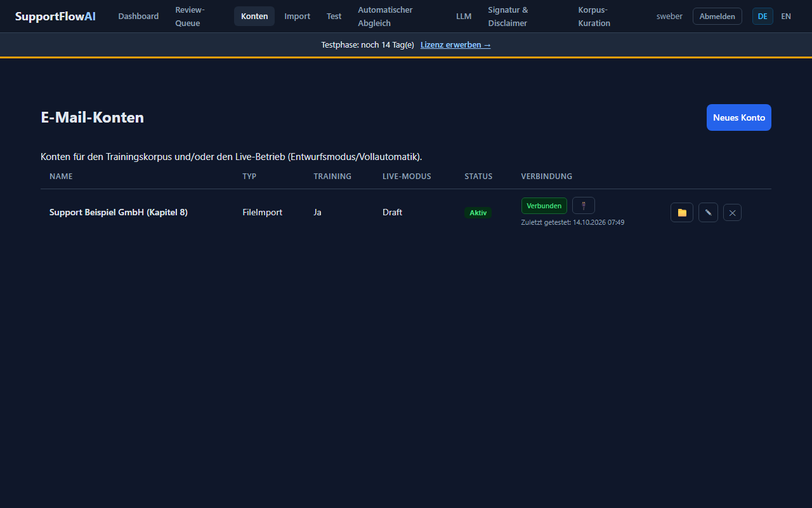Open the Dashboard page
Viewport: 812px width, 508px height.
138,17
